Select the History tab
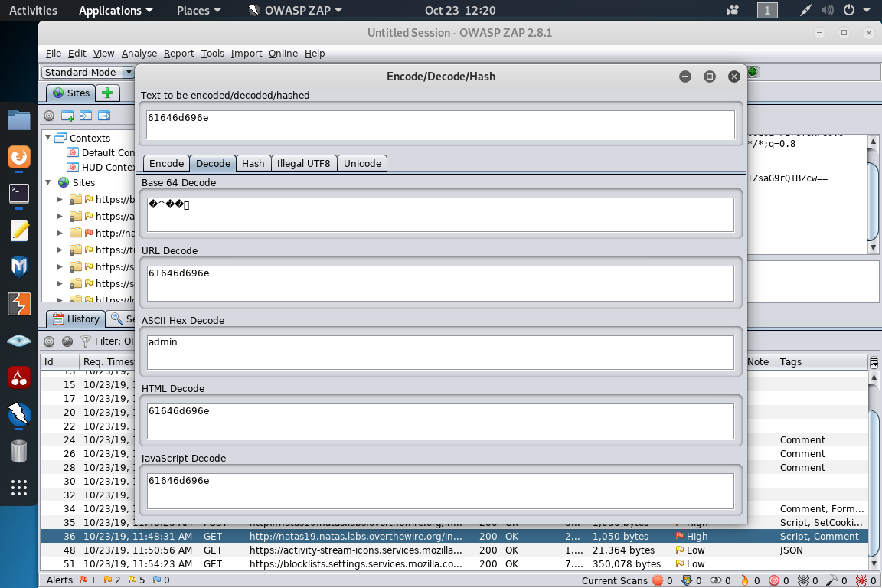The width and height of the screenshot is (882, 588). [76, 319]
